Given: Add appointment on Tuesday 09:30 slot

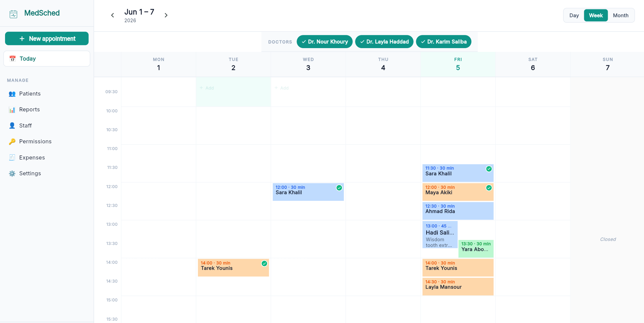Looking at the screenshot, I should pyautogui.click(x=233, y=92).
